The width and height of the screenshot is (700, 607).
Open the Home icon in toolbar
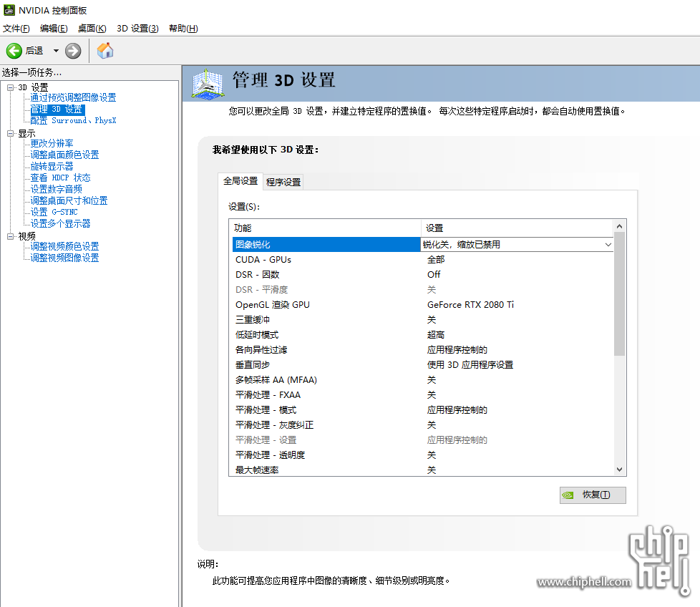[105, 50]
